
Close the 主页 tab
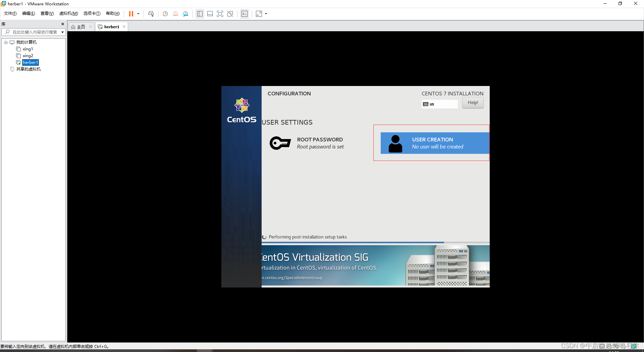91,27
